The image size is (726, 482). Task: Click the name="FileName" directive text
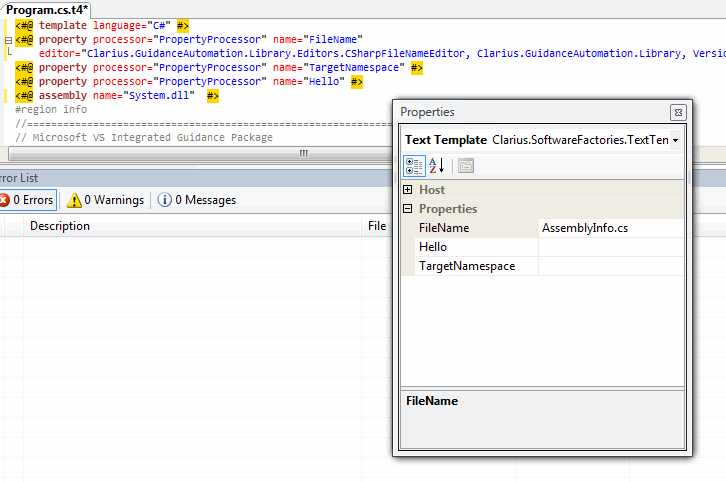pyautogui.click(x=318, y=40)
